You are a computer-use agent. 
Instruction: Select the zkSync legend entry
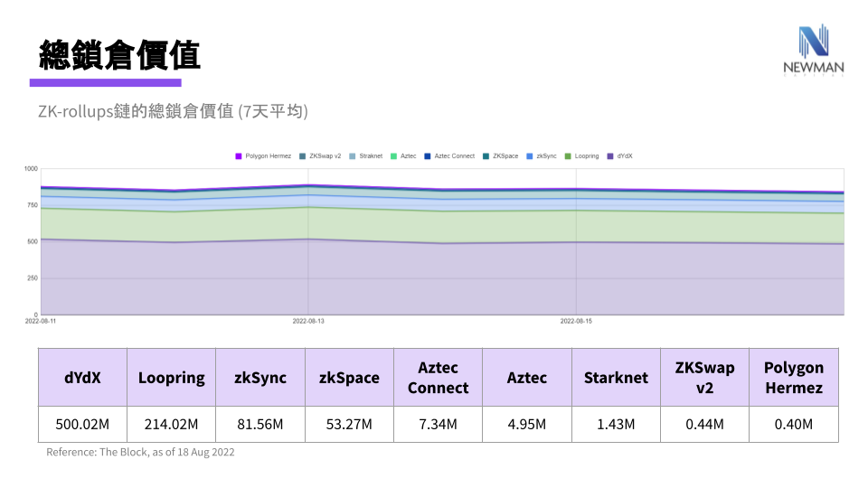pyautogui.click(x=542, y=156)
